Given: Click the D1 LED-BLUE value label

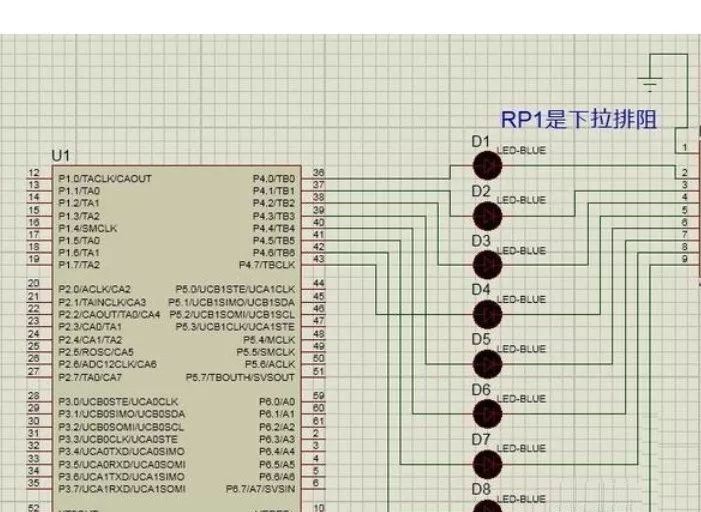Looking at the screenshot, I should 521,151.
